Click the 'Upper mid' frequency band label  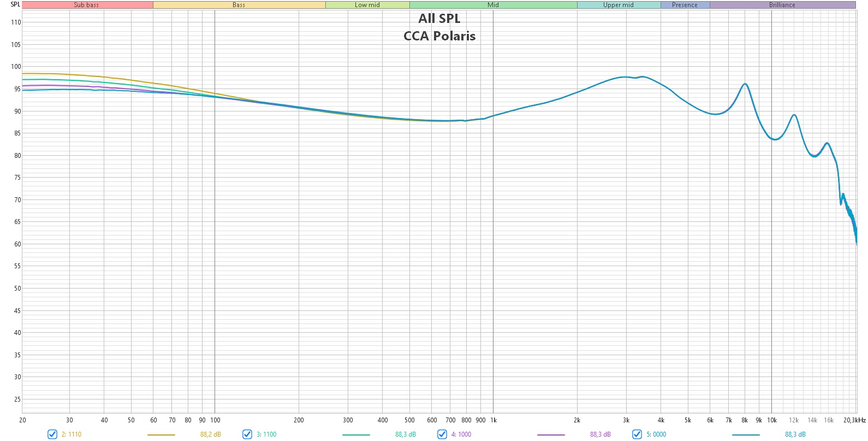[619, 5]
